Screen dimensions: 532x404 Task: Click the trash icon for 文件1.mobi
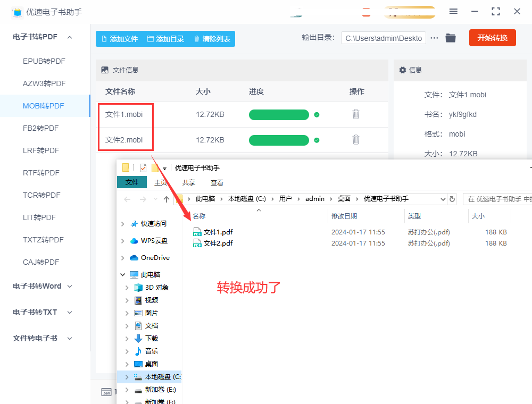pyautogui.click(x=356, y=114)
